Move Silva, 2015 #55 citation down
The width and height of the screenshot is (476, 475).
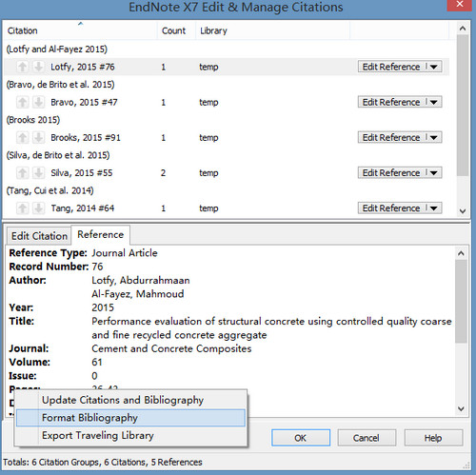[39, 173]
